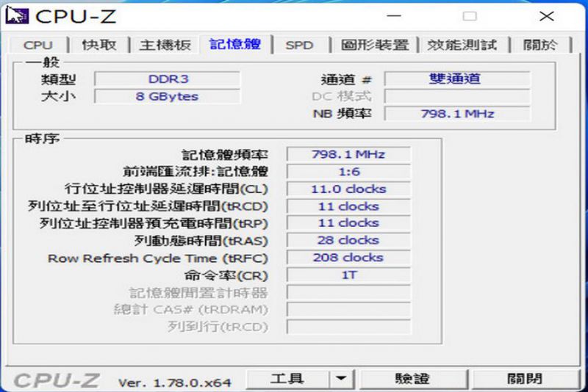588x392 pixels.
Task: Click the 前端匯流排:記憶體 label
Action: (196, 172)
